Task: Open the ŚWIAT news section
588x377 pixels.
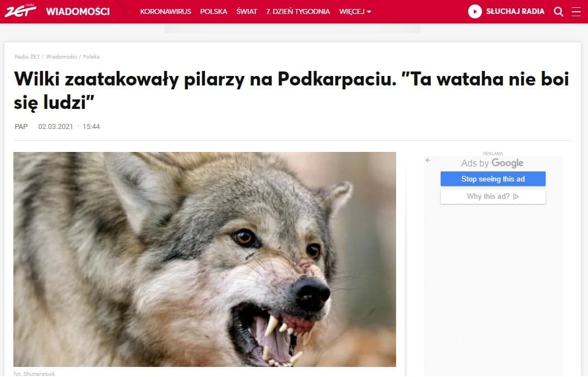Action: tap(247, 12)
